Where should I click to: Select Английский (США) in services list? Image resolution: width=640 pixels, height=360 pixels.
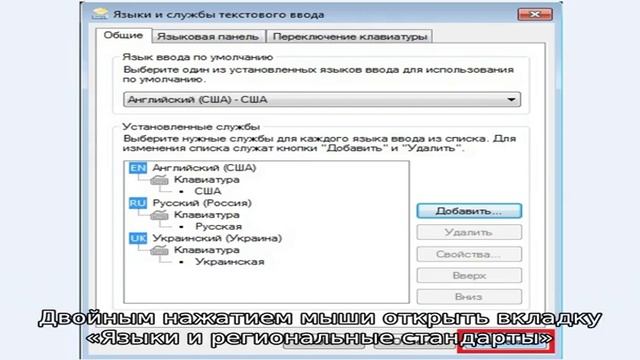[x=204, y=168]
